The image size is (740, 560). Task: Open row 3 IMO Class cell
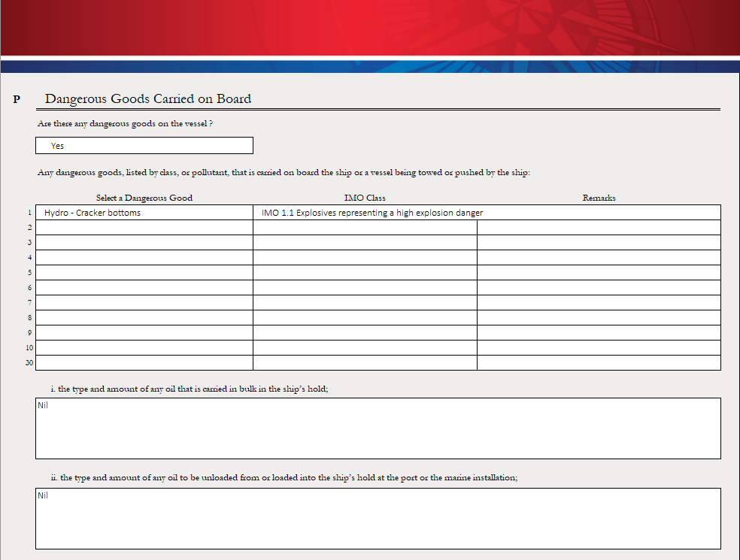click(365, 243)
